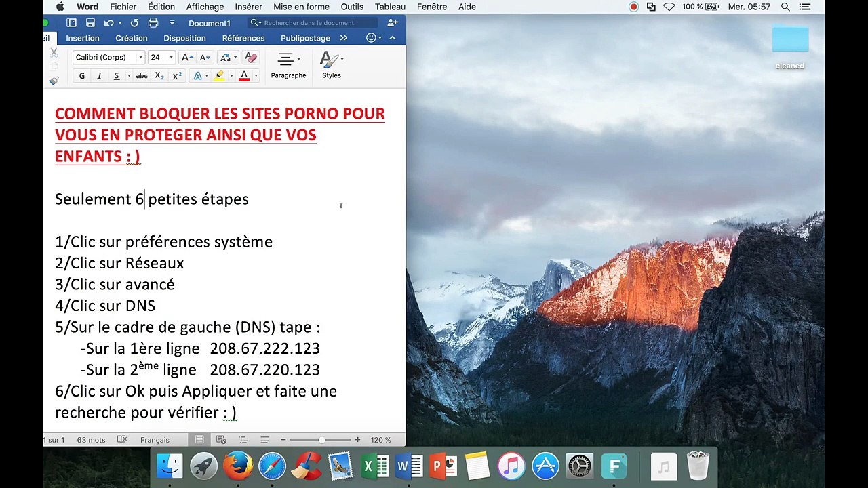Expand the underline style dropdown arrow
Screen dimensions: 868x488
[129, 76]
